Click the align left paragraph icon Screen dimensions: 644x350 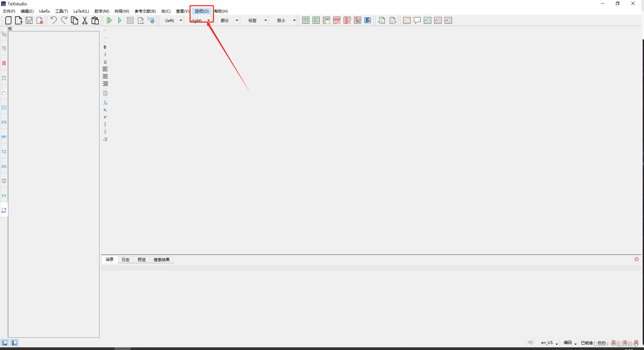point(105,69)
